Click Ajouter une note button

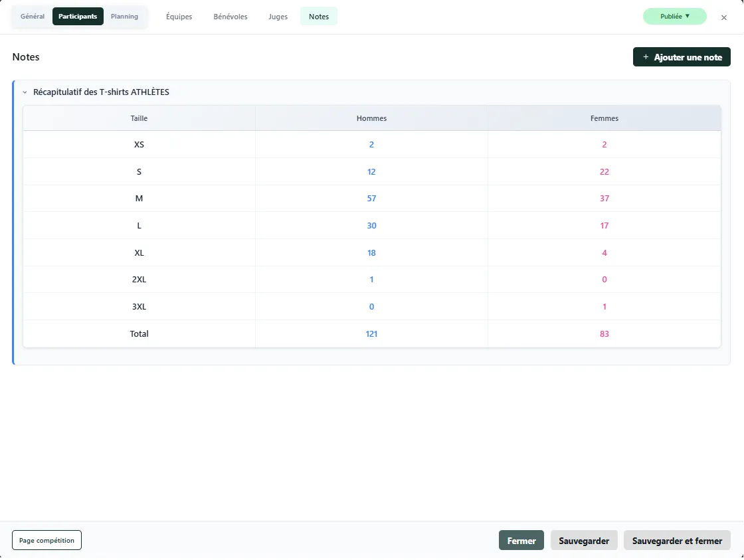point(682,57)
